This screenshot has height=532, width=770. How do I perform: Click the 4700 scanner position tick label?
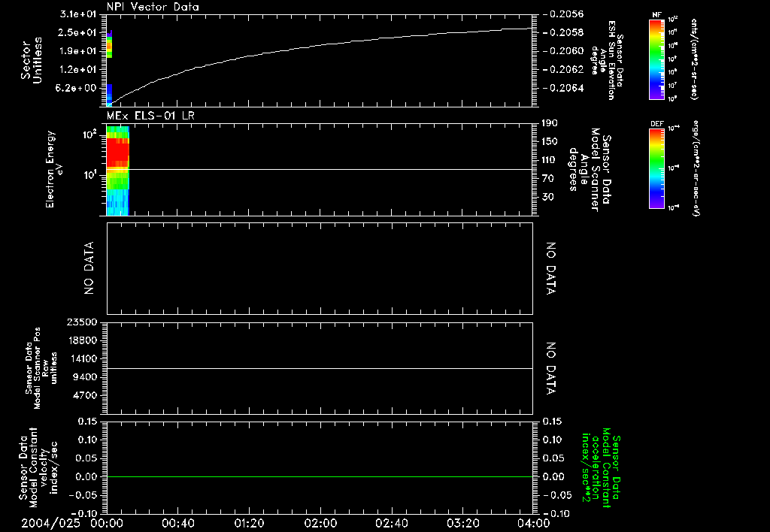pos(84,395)
